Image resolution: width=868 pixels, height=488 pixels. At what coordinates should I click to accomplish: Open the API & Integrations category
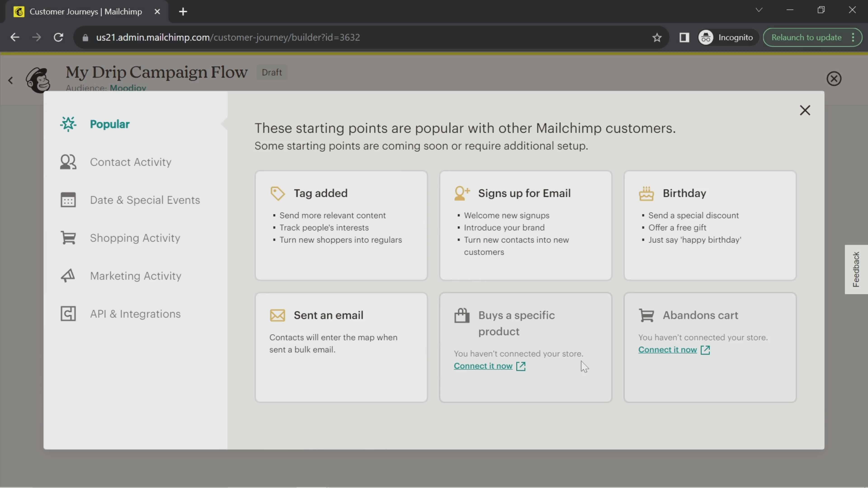135,314
